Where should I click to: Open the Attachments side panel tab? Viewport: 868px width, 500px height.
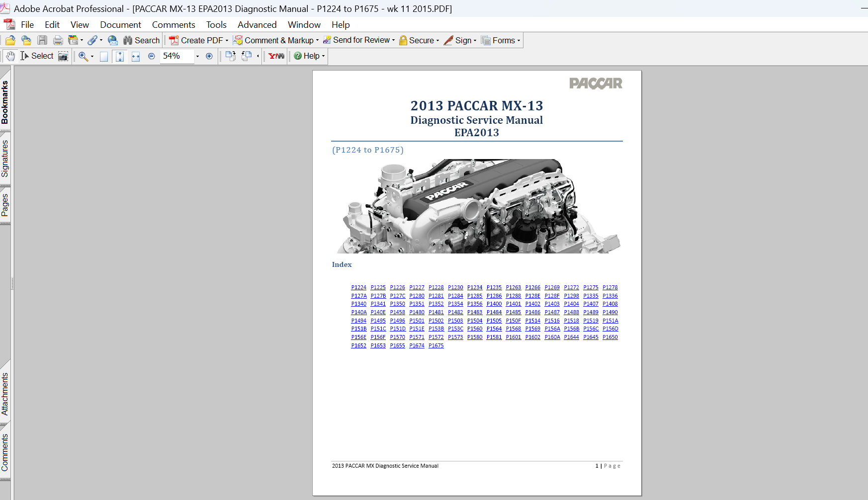5,394
